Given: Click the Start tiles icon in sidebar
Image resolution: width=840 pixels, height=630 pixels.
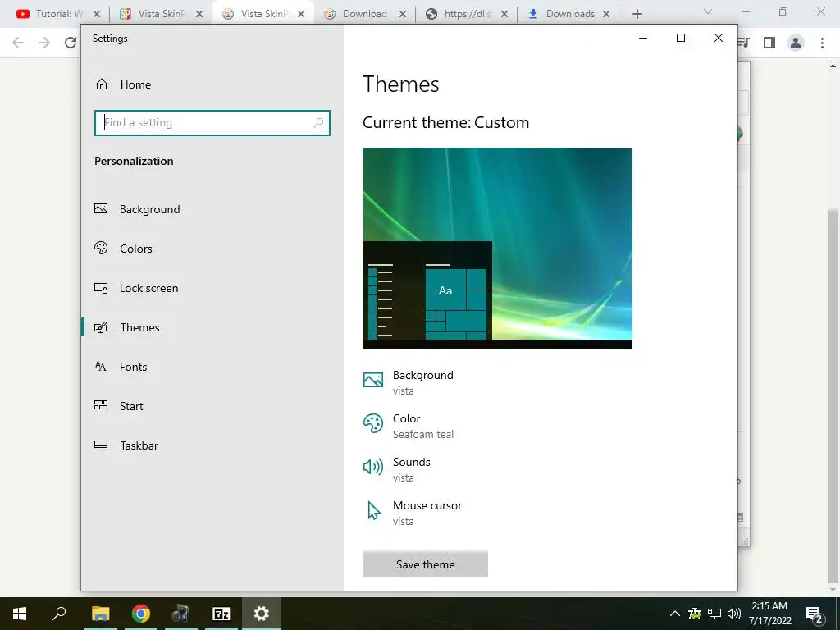Looking at the screenshot, I should pyautogui.click(x=101, y=405).
